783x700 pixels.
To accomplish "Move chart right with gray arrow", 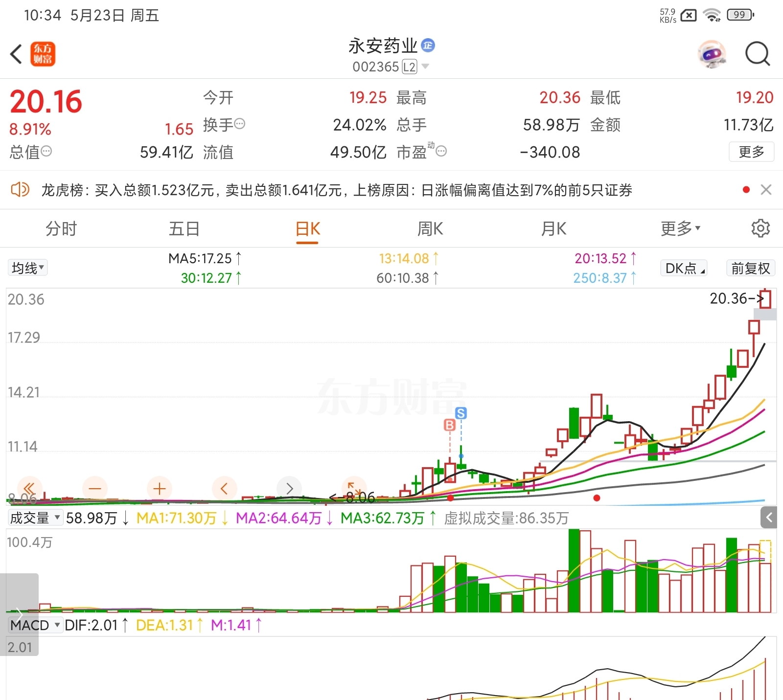I will tap(289, 488).
